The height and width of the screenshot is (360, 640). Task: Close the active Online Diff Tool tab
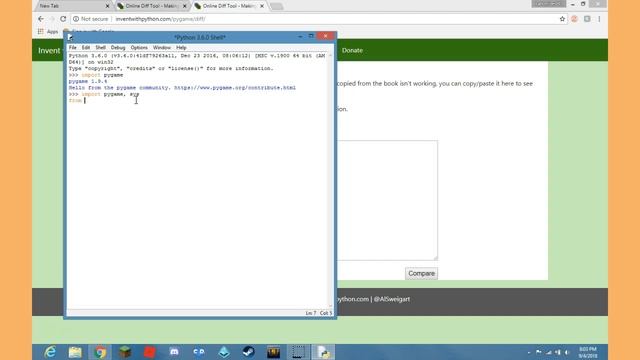pyautogui.click(x=262, y=6)
